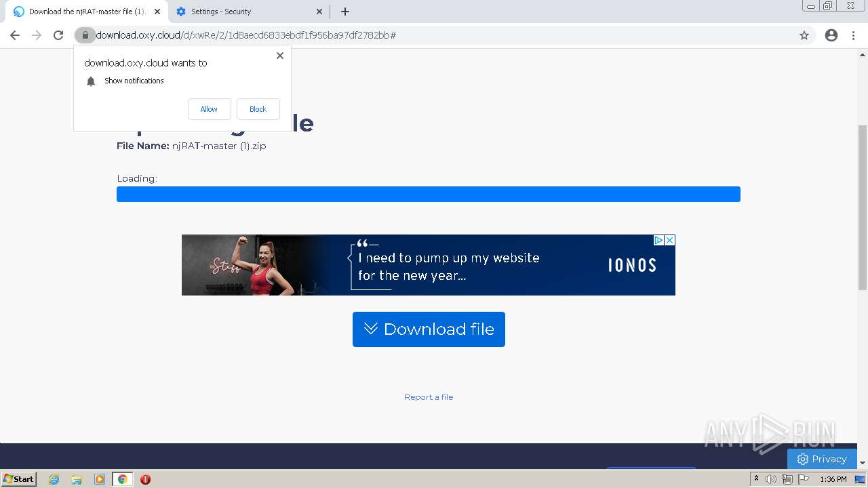Dismiss the notification permission popup
Screen dimensions: 868x488
click(280, 56)
